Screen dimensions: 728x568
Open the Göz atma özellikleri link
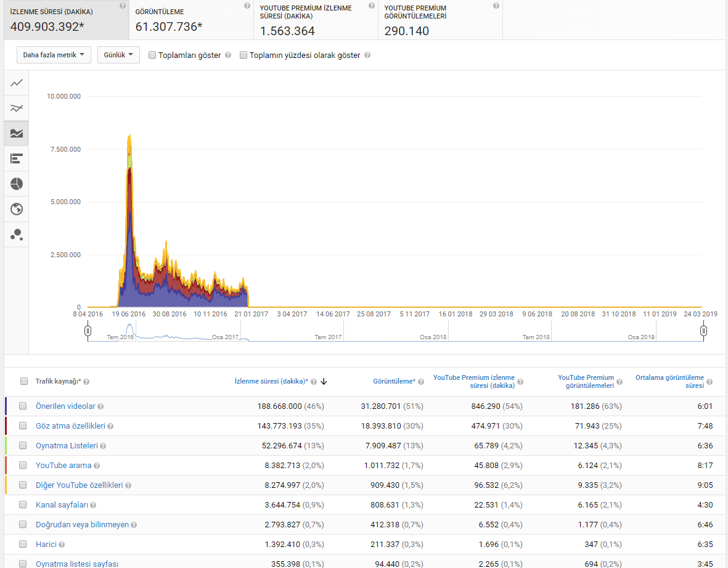click(x=70, y=426)
